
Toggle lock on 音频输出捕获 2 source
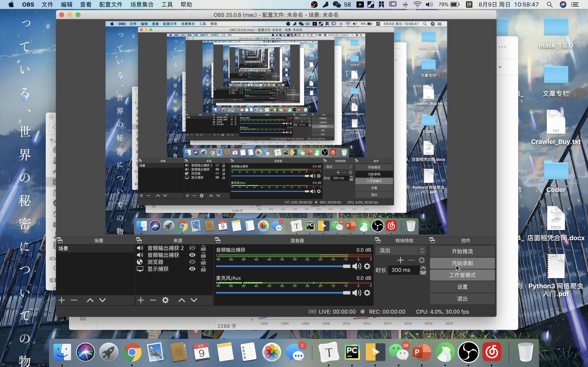(203, 248)
